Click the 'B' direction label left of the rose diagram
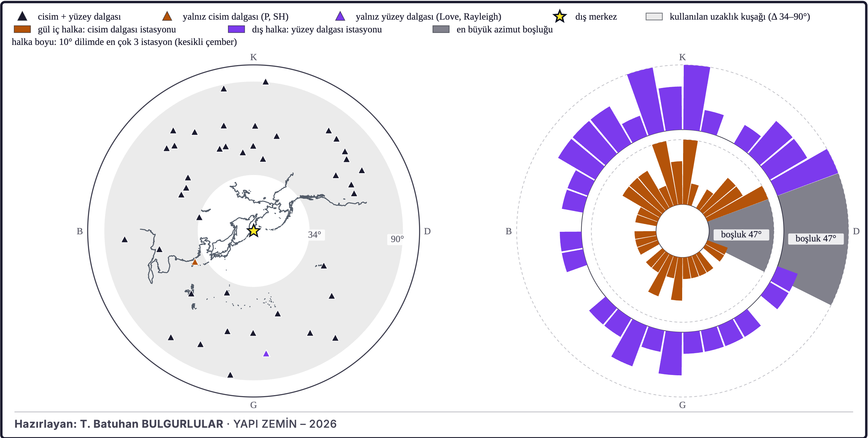This screenshot has height=438, width=868. (509, 231)
